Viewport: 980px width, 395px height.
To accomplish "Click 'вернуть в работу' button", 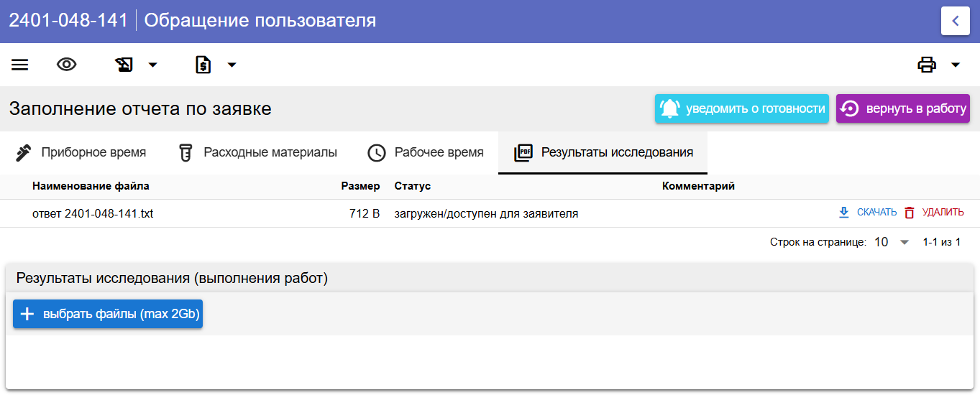I will [903, 108].
